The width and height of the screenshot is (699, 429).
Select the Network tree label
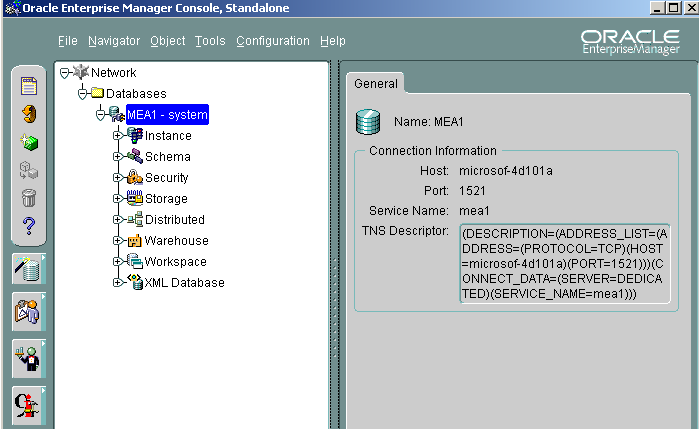(113, 73)
